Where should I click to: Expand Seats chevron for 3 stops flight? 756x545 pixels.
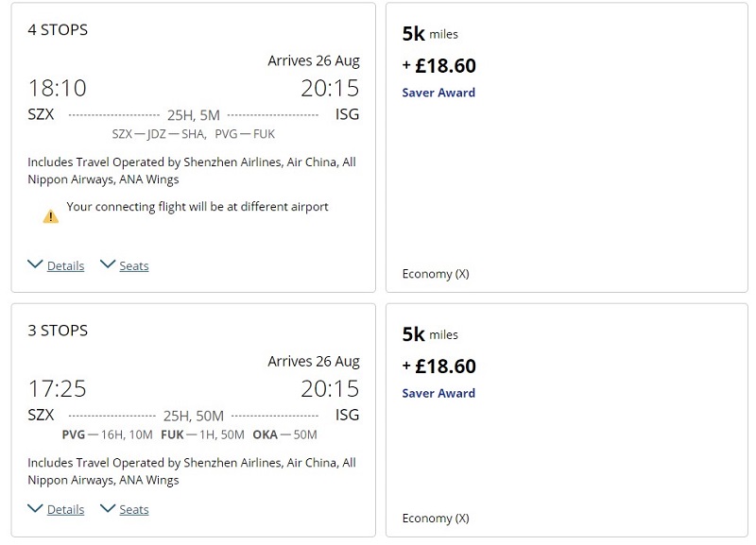[x=108, y=508]
